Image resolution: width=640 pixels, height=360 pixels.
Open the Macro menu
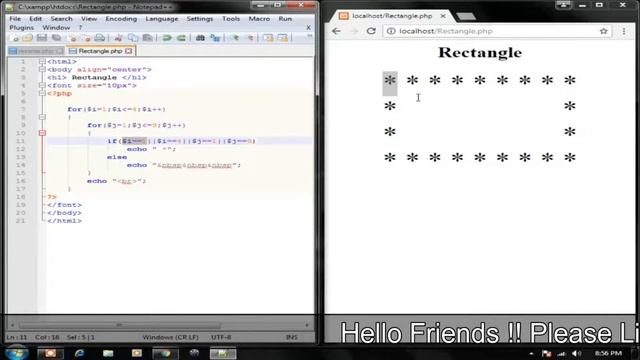pos(259,19)
